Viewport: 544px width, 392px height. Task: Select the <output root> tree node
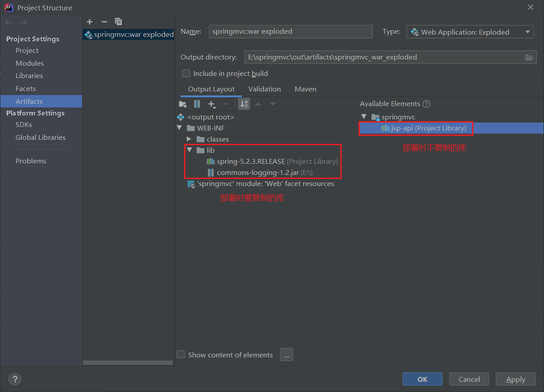(205, 117)
